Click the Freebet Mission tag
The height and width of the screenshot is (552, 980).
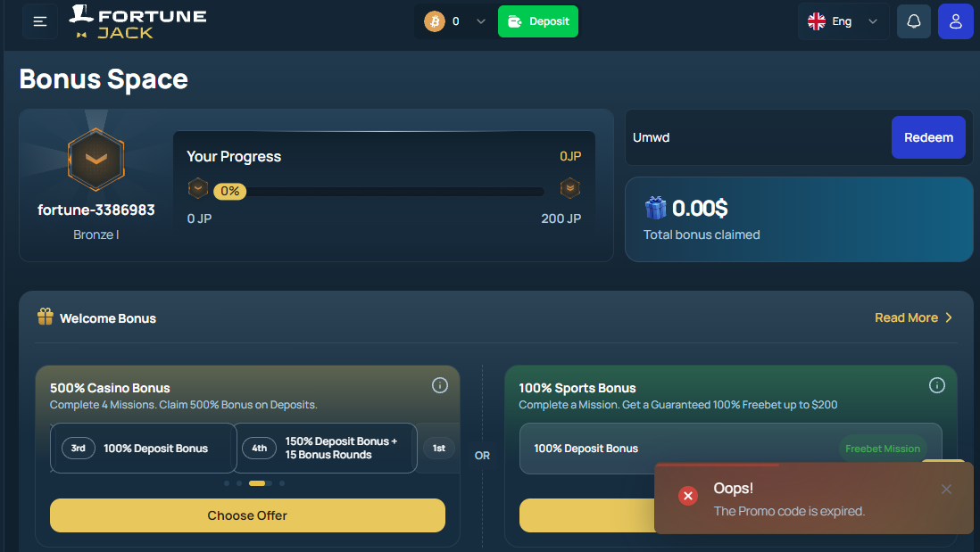pos(883,449)
